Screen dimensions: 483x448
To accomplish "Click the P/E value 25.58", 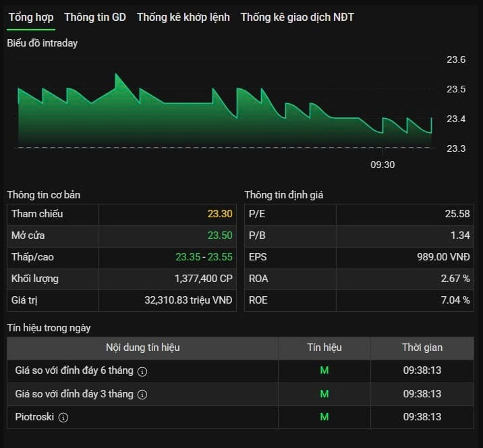I will tap(457, 214).
